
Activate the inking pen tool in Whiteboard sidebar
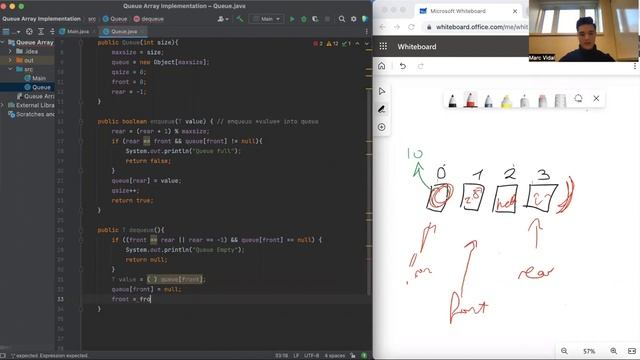[382, 109]
